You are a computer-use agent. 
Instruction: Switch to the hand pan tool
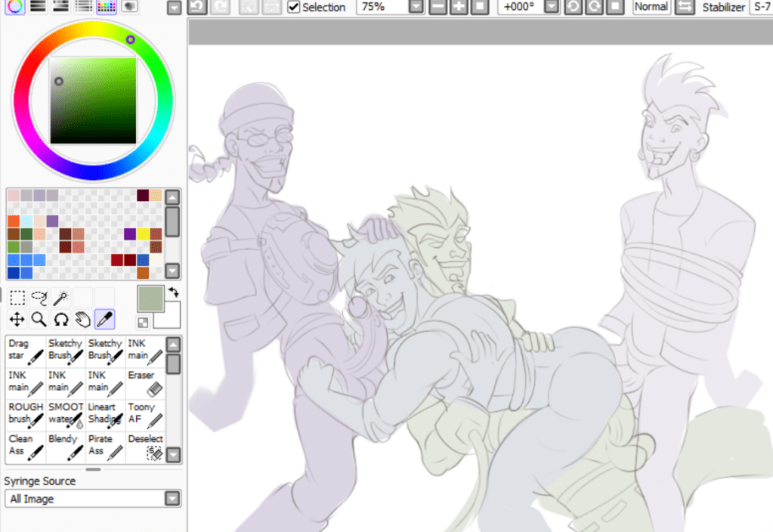tap(82, 320)
